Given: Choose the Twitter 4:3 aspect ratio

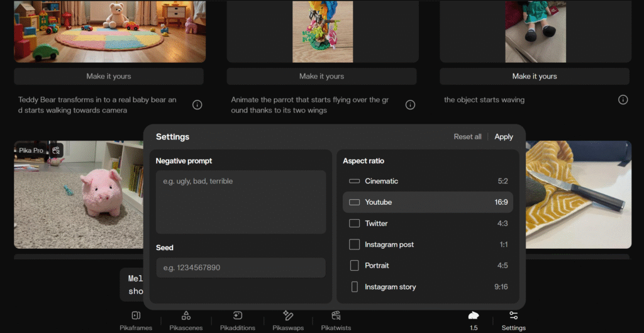Looking at the screenshot, I should [x=428, y=224].
